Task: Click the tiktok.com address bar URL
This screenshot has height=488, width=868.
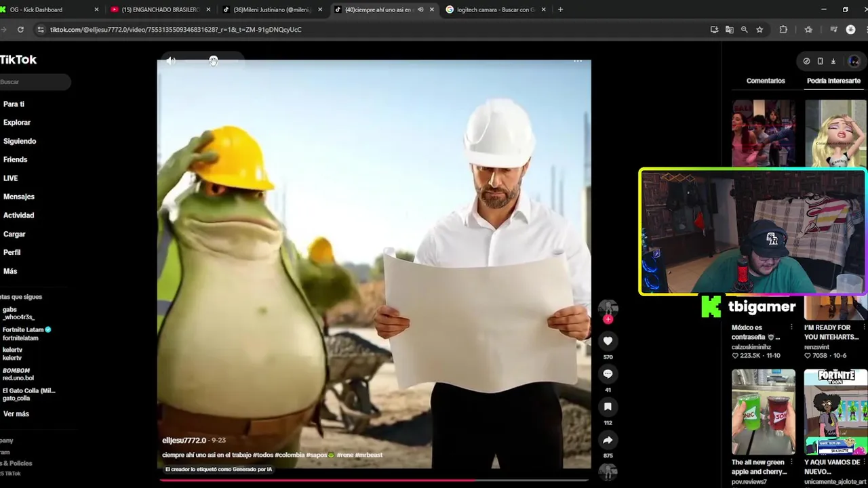Action: (x=176, y=30)
